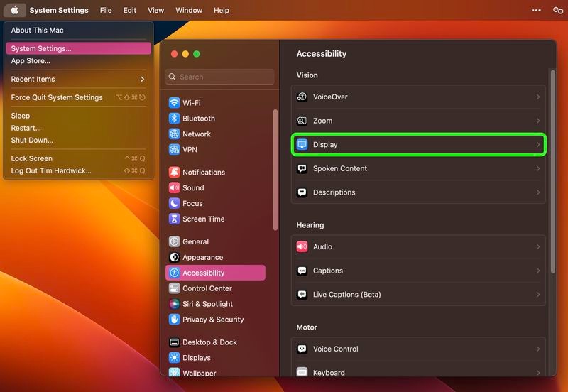Click the Wi-Fi sidebar icon
The height and width of the screenshot is (392, 568).
[174, 103]
